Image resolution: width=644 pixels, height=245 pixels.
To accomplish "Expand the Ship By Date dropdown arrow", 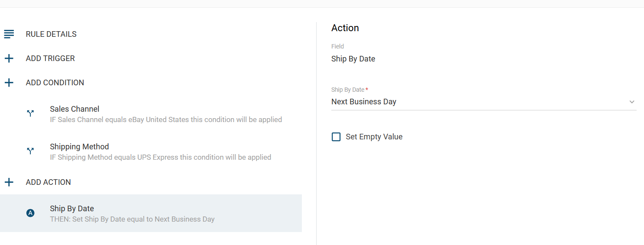I will pos(632,102).
